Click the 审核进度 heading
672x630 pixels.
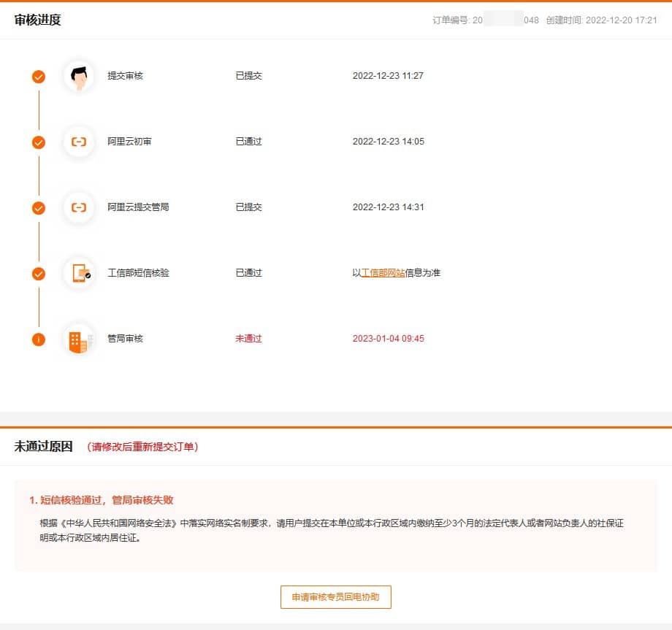click(x=38, y=20)
